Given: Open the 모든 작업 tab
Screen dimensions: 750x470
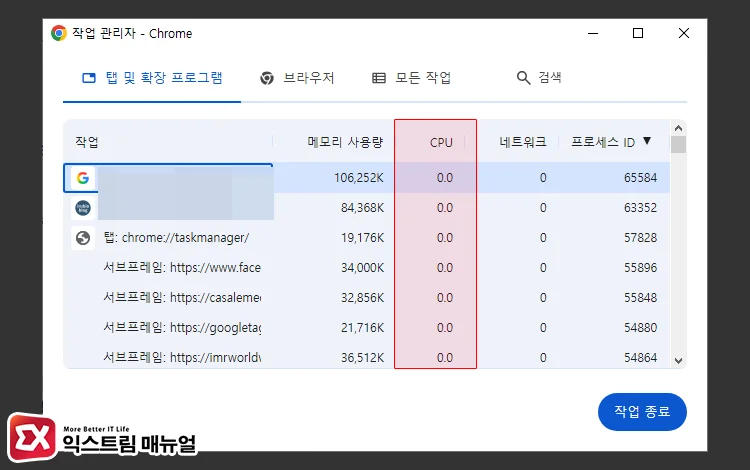Looking at the screenshot, I should [x=412, y=78].
